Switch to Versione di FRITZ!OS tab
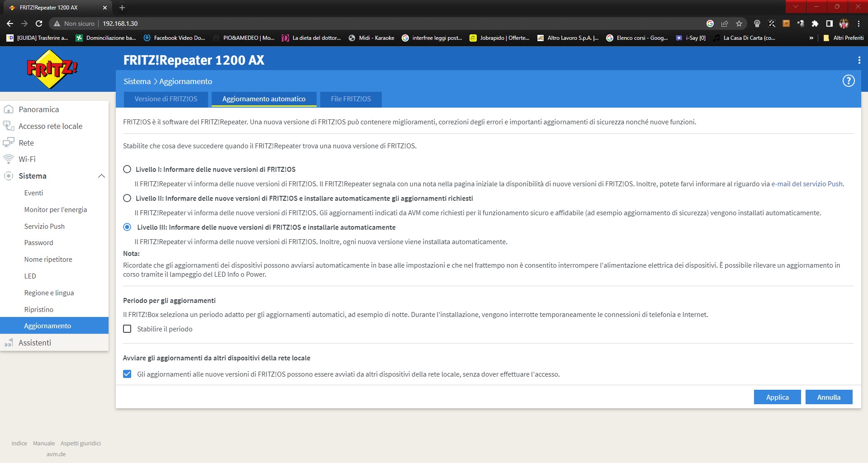Screen dimensions: 868x463 pos(166,99)
